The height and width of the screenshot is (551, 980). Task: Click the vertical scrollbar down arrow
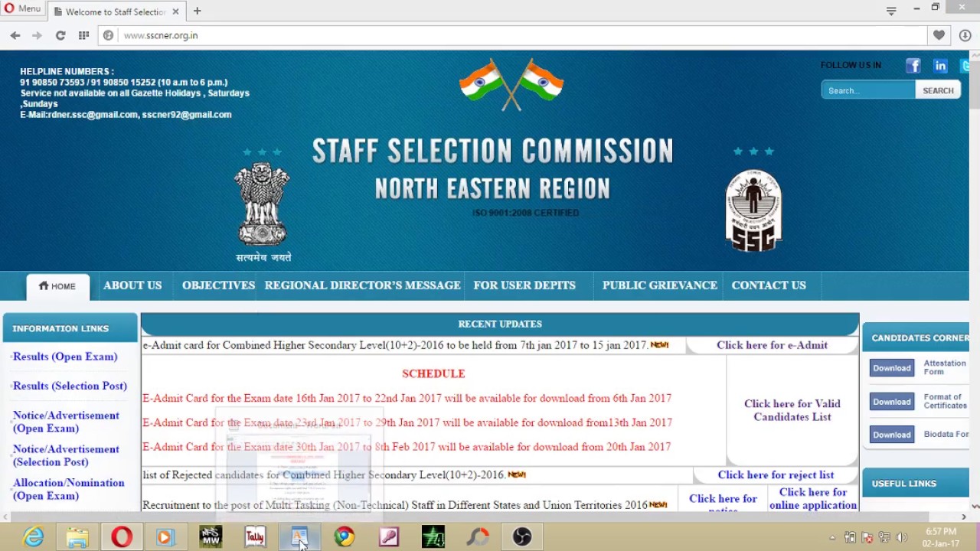click(x=975, y=506)
